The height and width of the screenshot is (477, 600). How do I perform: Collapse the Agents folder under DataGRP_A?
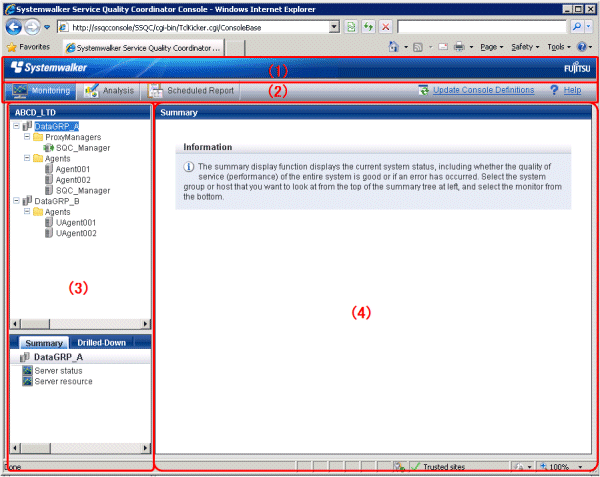27,158
